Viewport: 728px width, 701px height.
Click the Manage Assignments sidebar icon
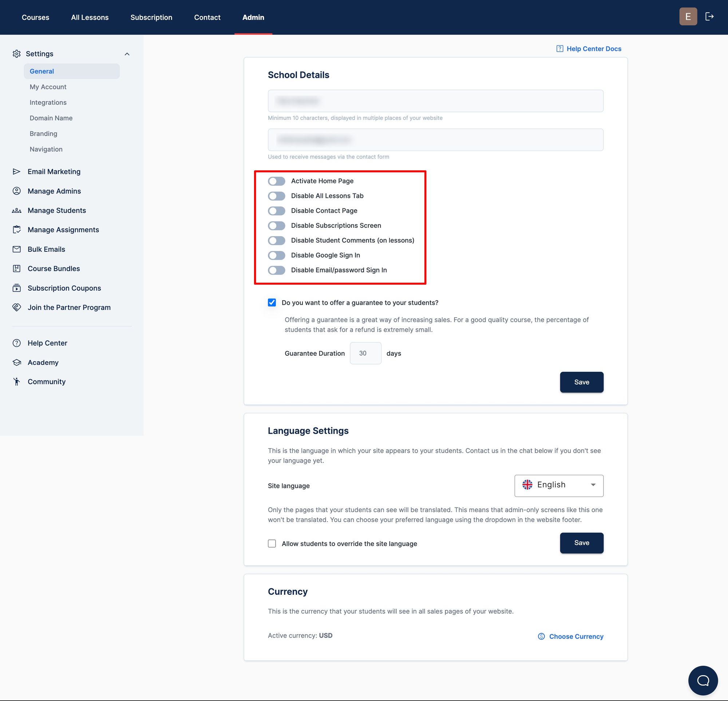17,229
